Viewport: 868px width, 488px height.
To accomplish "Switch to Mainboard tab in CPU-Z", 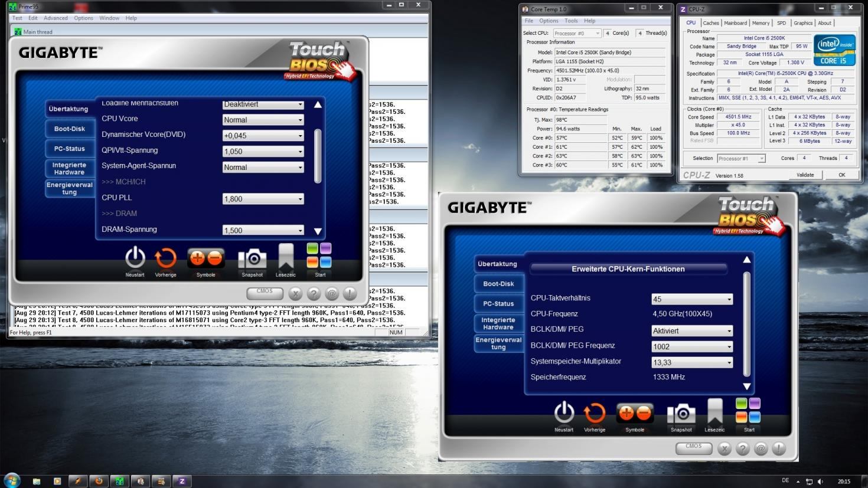I will [735, 23].
